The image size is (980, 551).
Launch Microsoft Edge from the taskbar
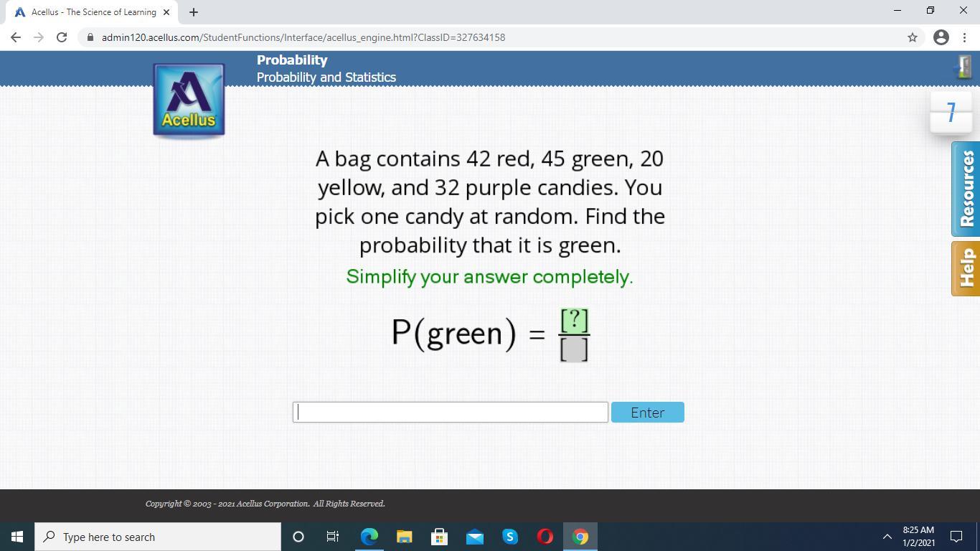coord(369,537)
